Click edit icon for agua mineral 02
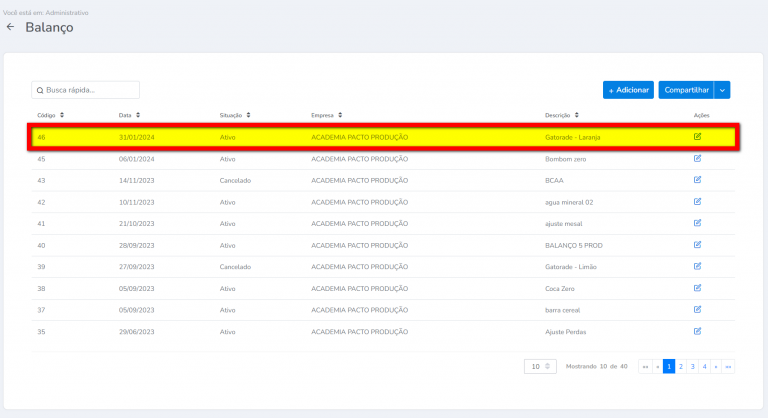 click(x=697, y=202)
